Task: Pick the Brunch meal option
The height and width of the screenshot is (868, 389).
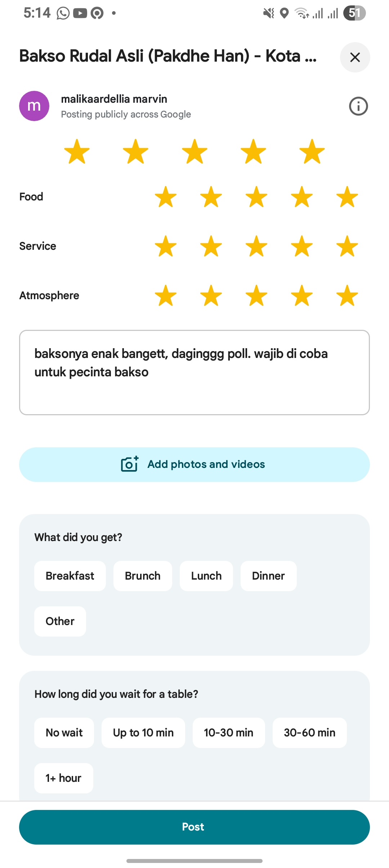Action: 143,576
